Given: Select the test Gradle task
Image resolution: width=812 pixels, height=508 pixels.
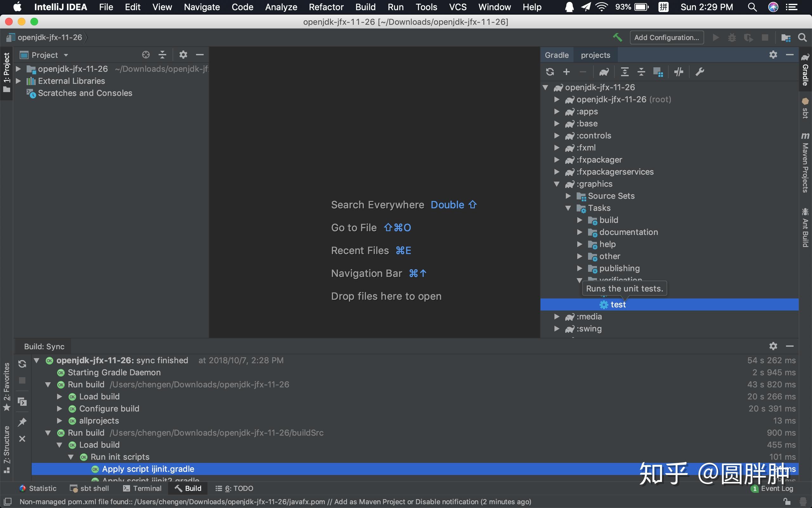Looking at the screenshot, I should tap(669, 304).
